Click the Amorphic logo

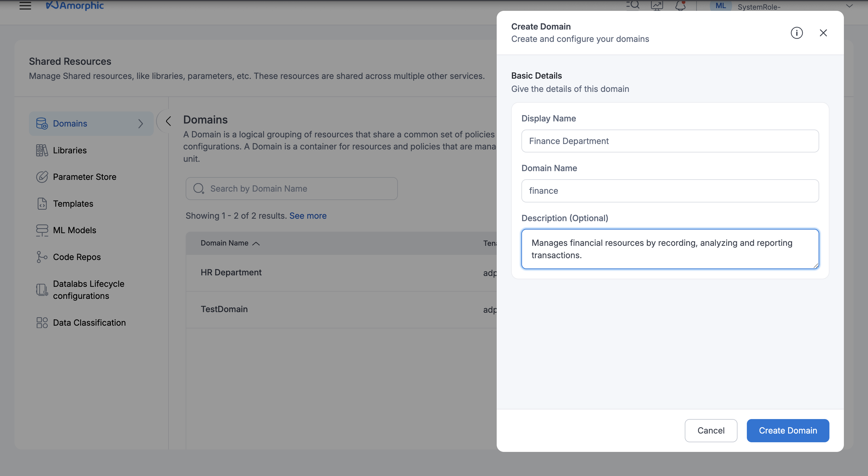(x=75, y=5)
